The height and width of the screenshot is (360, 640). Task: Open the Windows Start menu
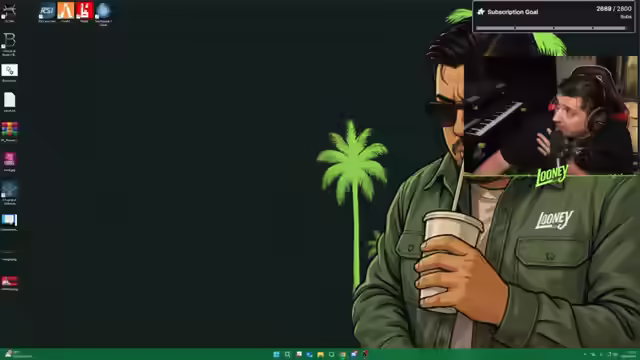click(276, 354)
